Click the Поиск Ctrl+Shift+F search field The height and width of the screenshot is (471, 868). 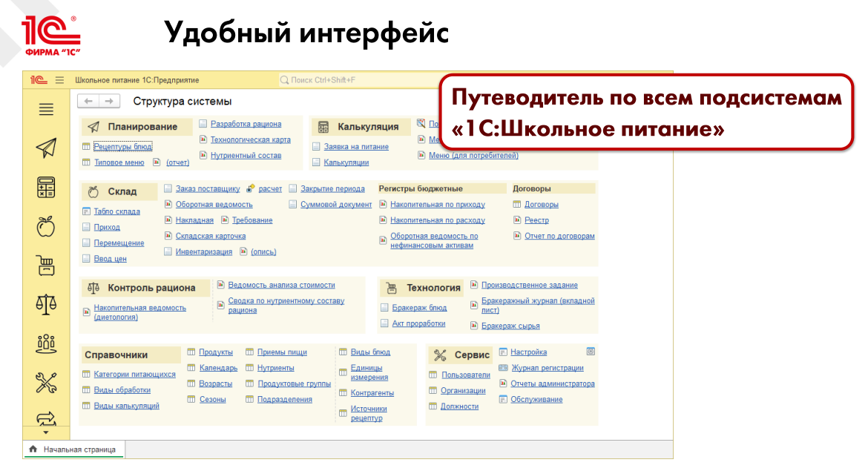[360, 79]
